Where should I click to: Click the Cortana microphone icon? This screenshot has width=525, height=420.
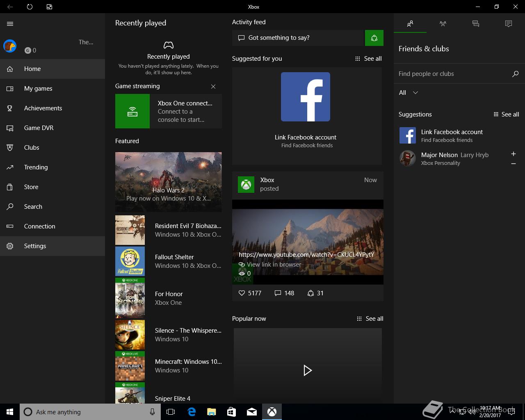click(152, 412)
